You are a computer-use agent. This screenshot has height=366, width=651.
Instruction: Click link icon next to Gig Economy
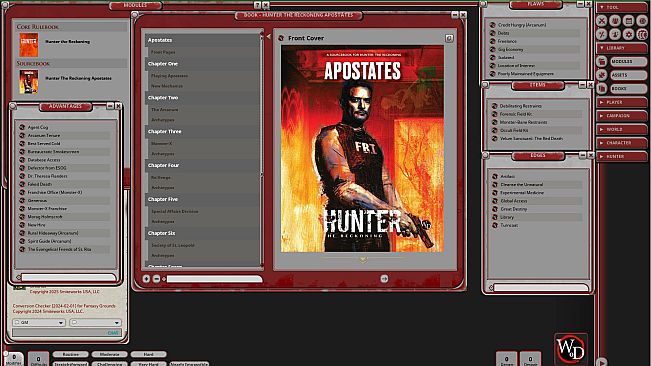pyautogui.click(x=492, y=49)
